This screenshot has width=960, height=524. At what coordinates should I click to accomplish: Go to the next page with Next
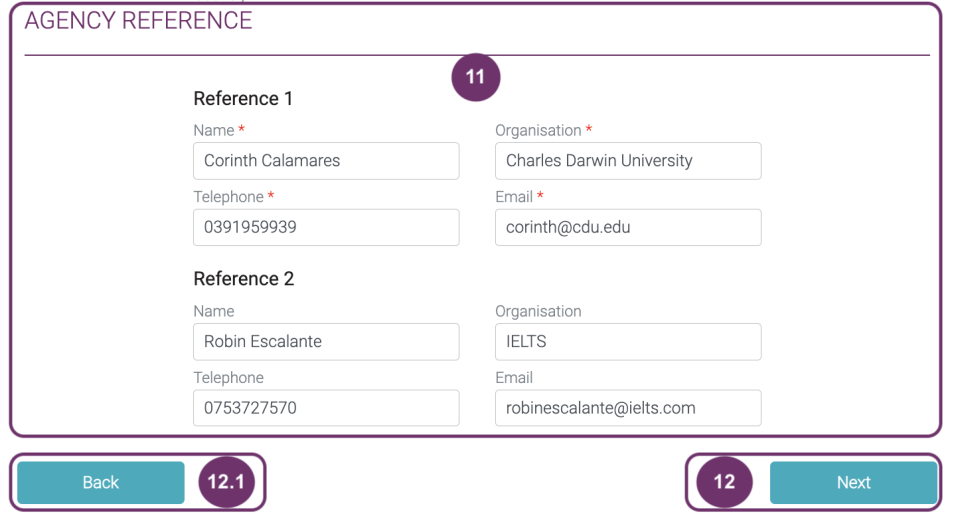[x=853, y=483]
